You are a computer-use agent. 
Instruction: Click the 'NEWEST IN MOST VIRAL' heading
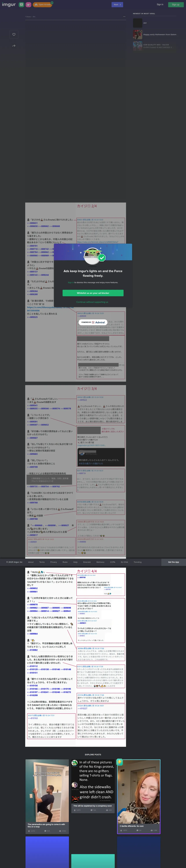click(144, 13)
